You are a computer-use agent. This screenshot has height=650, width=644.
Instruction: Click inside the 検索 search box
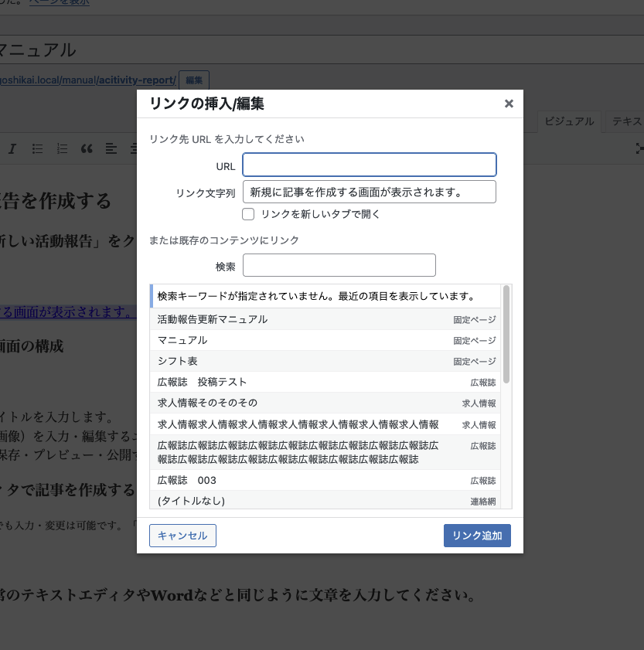(x=339, y=265)
